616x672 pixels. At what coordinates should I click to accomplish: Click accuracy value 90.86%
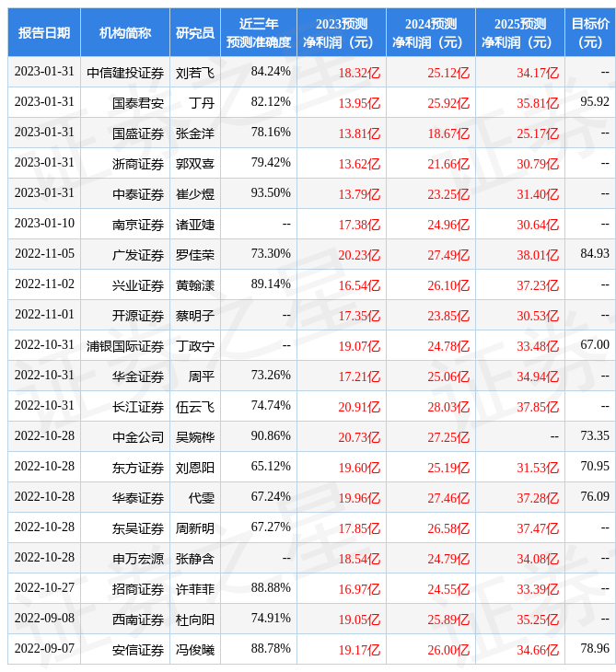(x=271, y=435)
